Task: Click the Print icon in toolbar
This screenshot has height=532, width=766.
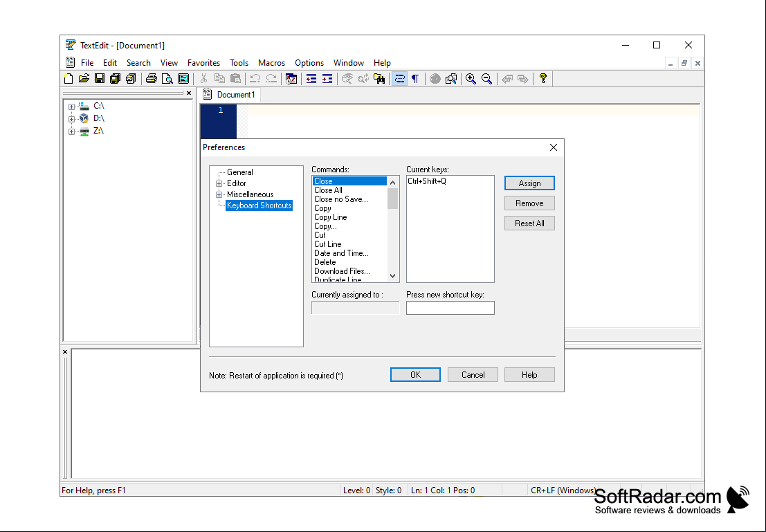Action: (x=152, y=79)
